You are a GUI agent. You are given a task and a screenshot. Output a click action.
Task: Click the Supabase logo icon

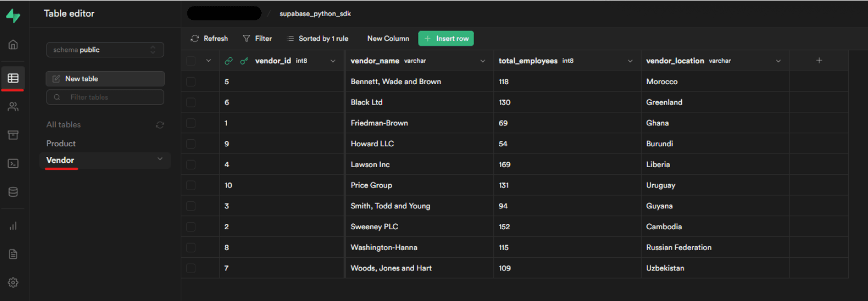13,16
